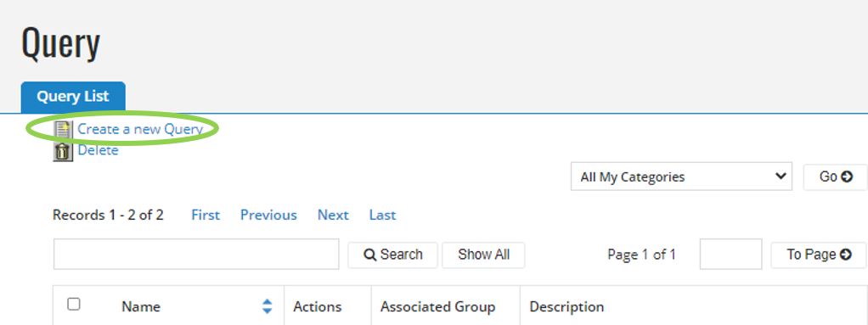Viewport: 868px width, 325px height.
Task: Click the Page 1 of 1 label
Action: 641,255
